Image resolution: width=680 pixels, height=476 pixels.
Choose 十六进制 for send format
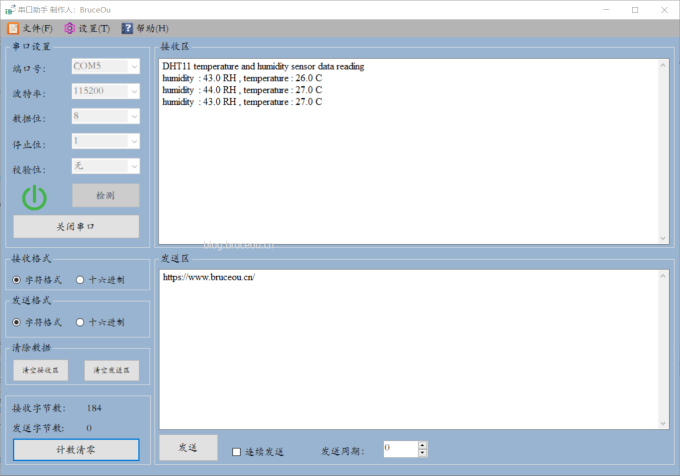click(x=80, y=322)
